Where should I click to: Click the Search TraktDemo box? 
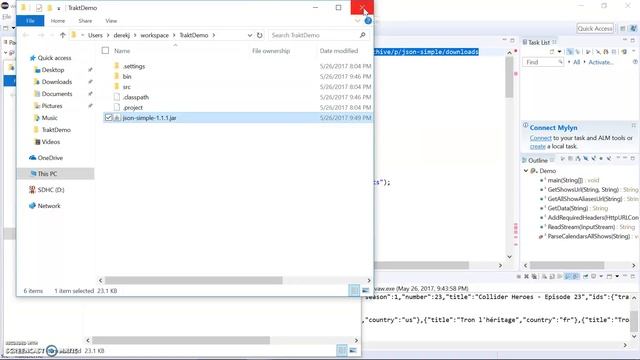(318, 35)
